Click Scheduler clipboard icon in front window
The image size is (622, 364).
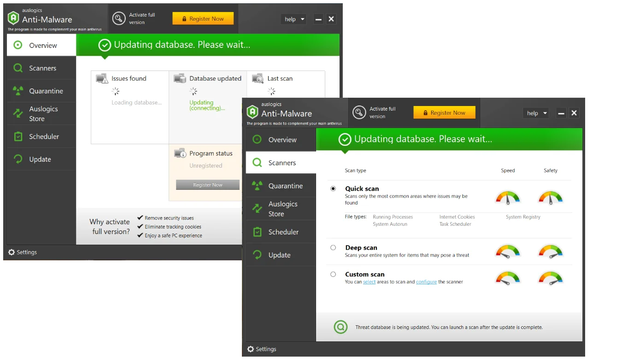(x=258, y=232)
